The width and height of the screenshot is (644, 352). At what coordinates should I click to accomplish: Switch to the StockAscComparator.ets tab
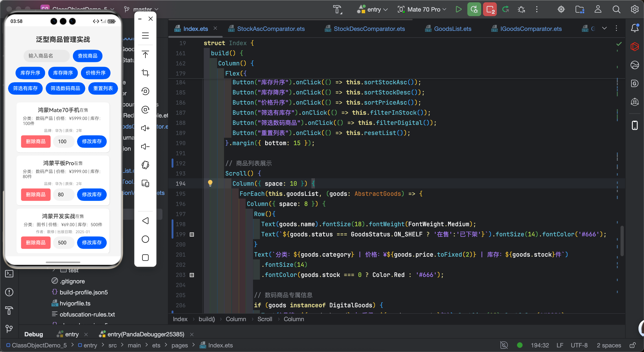coord(270,29)
